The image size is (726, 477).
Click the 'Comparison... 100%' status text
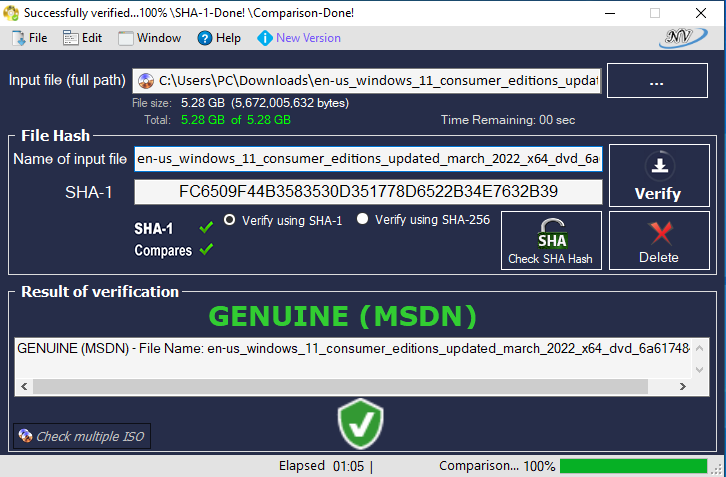pos(497,466)
